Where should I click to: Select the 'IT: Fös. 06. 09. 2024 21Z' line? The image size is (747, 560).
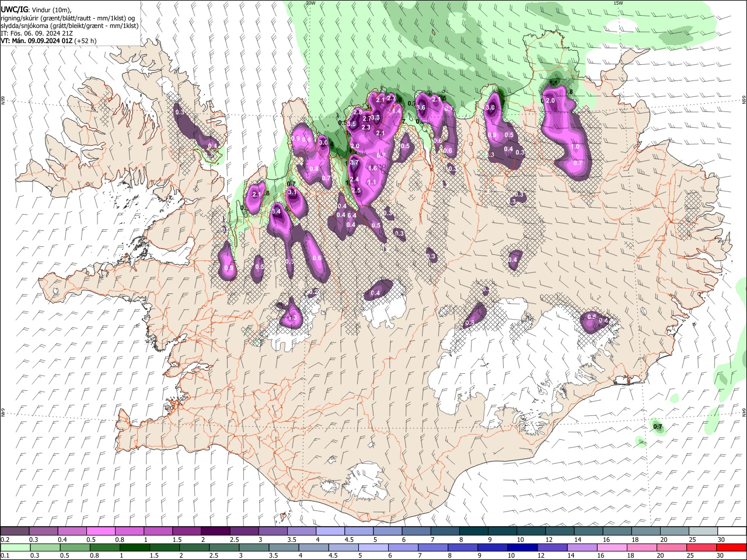[x=37, y=33]
